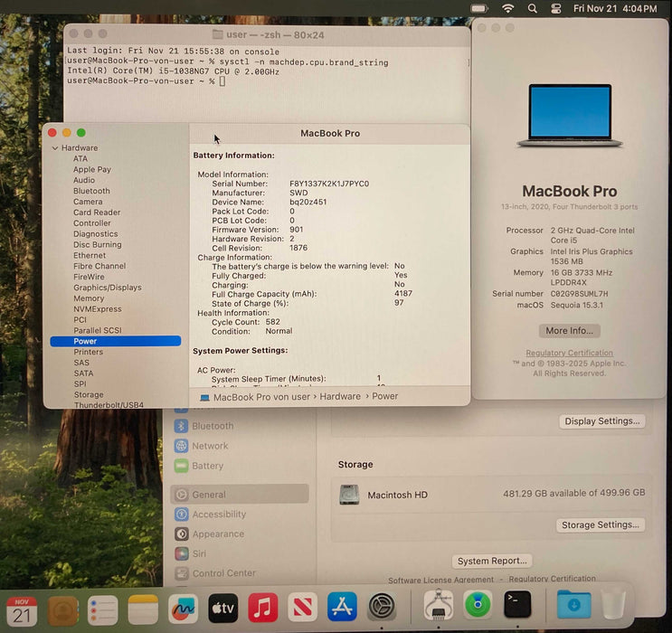672x633 pixels.
Task: Launch Reminders from the Dock
Action: pos(103,609)
